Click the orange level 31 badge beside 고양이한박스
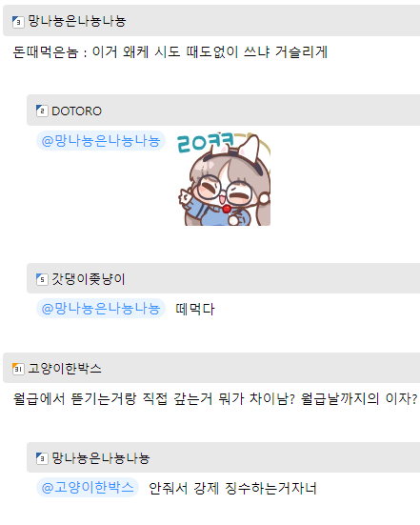Screen dimensions: 420x525 (18, 369)
